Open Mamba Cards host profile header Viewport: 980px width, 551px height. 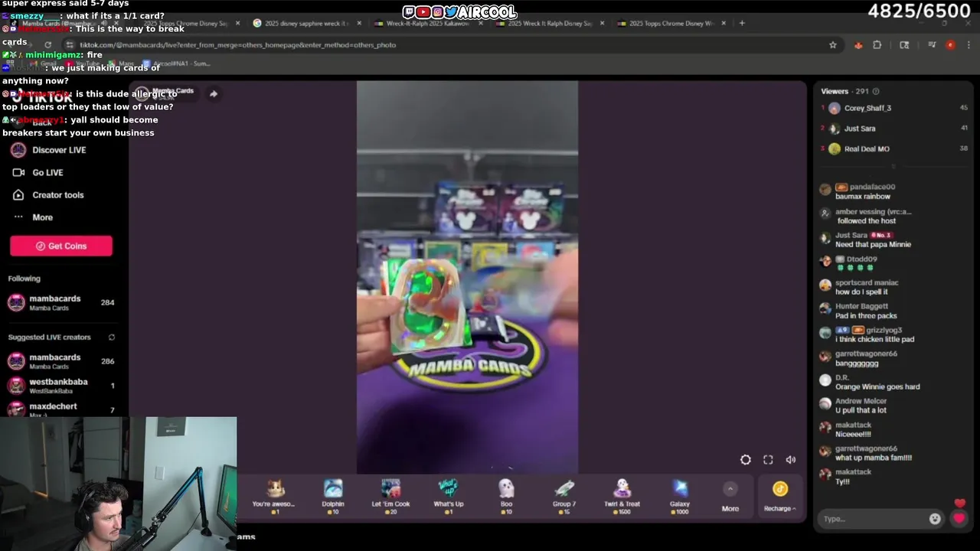pos(165,93)
